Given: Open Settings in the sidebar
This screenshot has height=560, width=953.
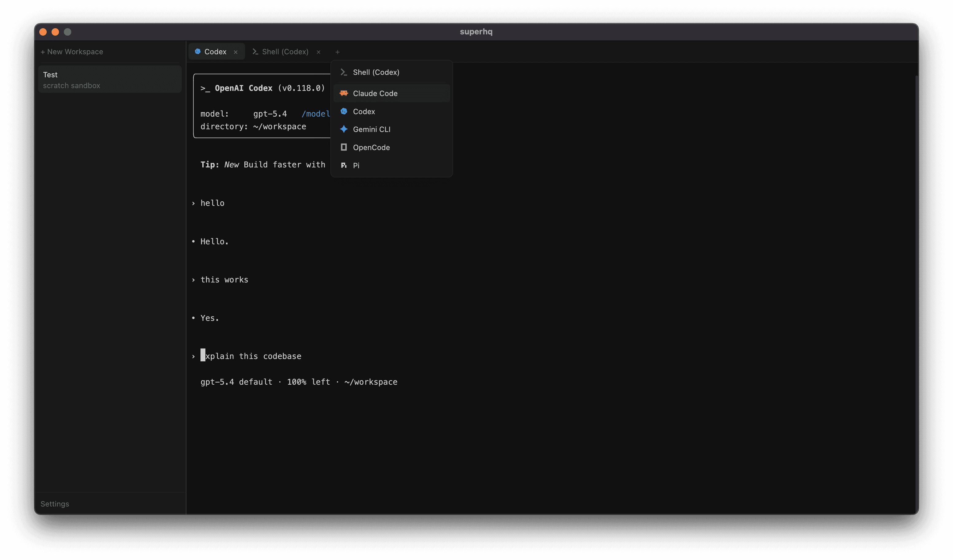Looking at the screenshot, I should [x=55, y=504].
